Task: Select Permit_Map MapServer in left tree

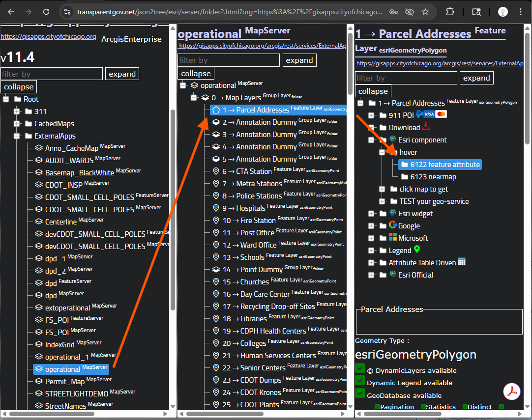Action: point(73,381)
